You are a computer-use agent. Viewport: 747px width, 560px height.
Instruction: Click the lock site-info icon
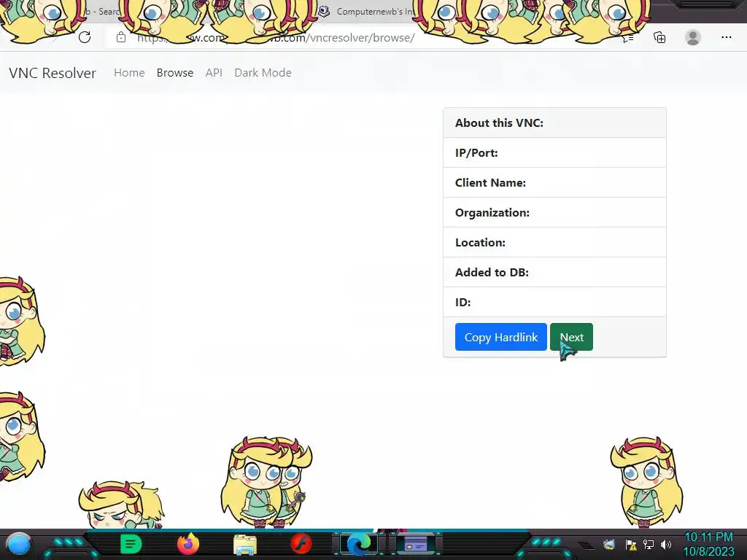[121, 37]
